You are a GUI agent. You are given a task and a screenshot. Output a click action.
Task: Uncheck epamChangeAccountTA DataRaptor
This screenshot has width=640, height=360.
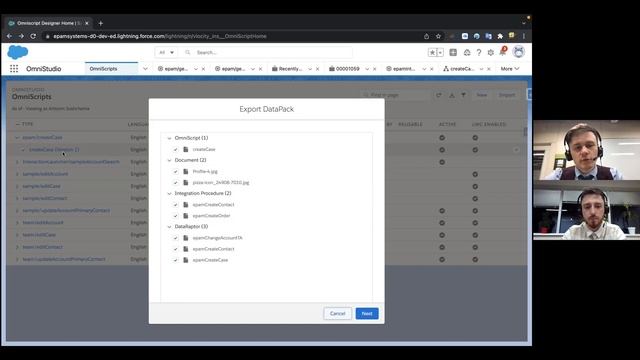pos(176,238)
